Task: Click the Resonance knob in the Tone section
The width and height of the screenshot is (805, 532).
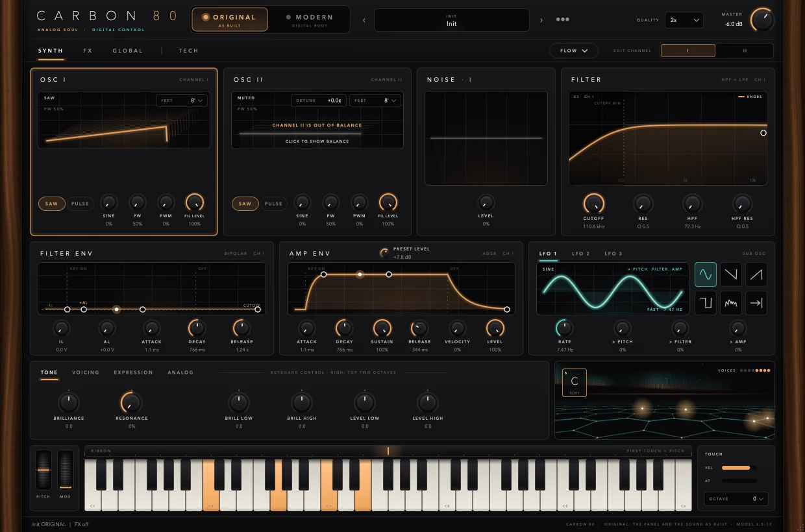Action: 131,403
